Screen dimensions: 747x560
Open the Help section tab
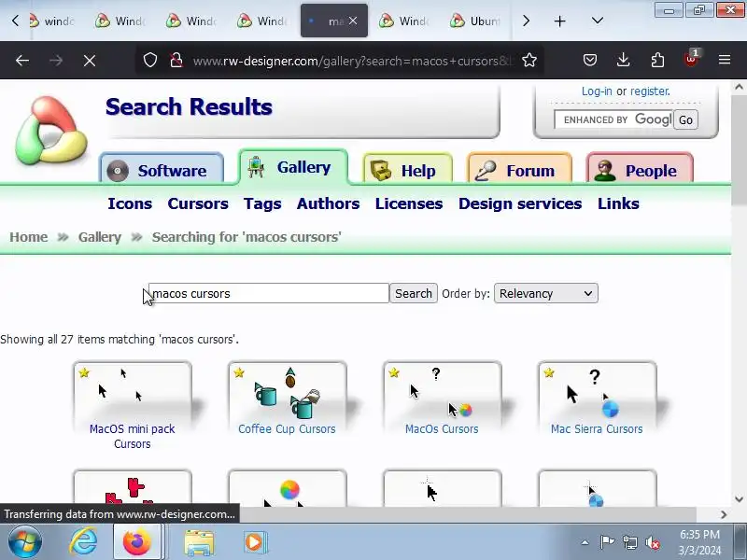tap(407, 170)
